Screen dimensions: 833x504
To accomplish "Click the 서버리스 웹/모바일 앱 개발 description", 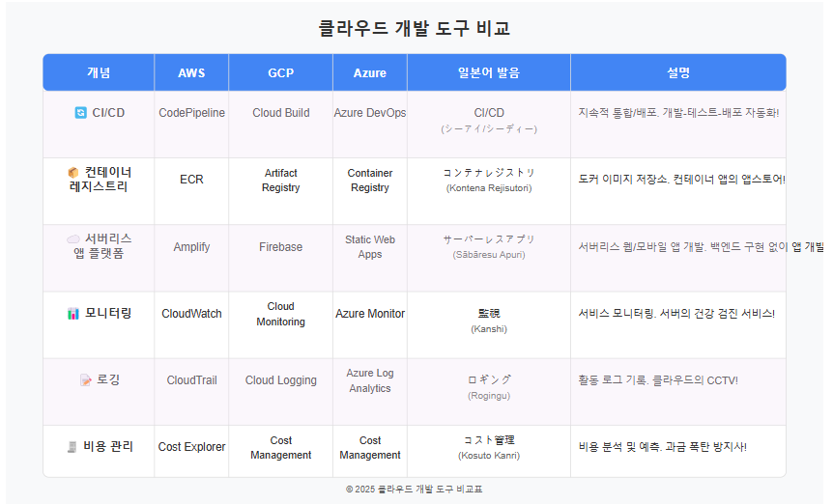I will (x=701, y=247).
